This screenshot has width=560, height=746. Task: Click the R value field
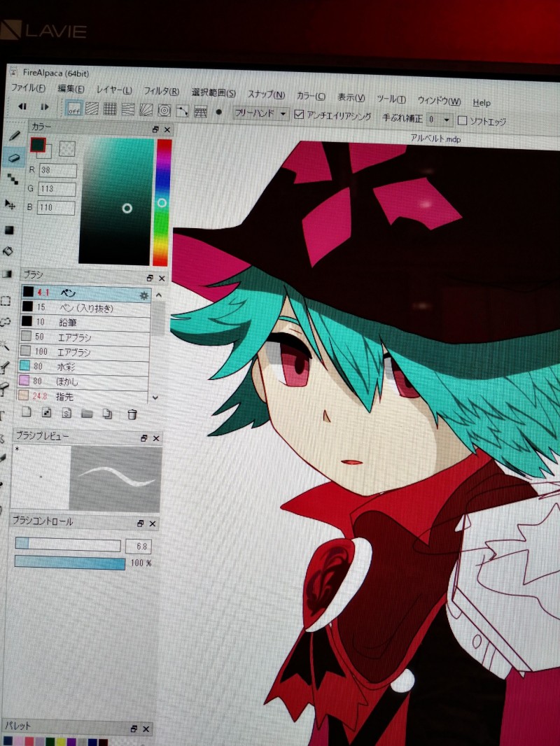(x=57, y=170)
